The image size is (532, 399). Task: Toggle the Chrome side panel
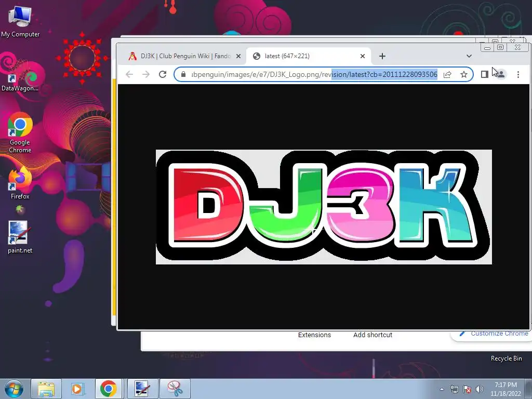tap(485, 74)
